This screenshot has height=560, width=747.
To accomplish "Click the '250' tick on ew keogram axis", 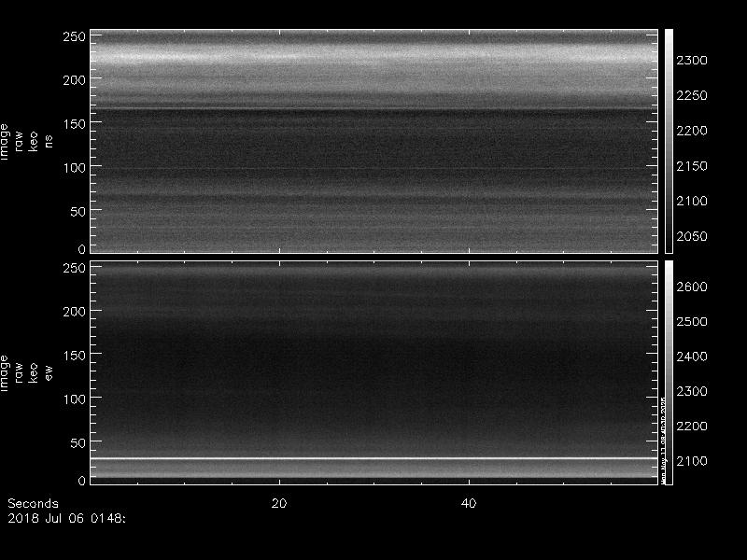I will (75, 268).
